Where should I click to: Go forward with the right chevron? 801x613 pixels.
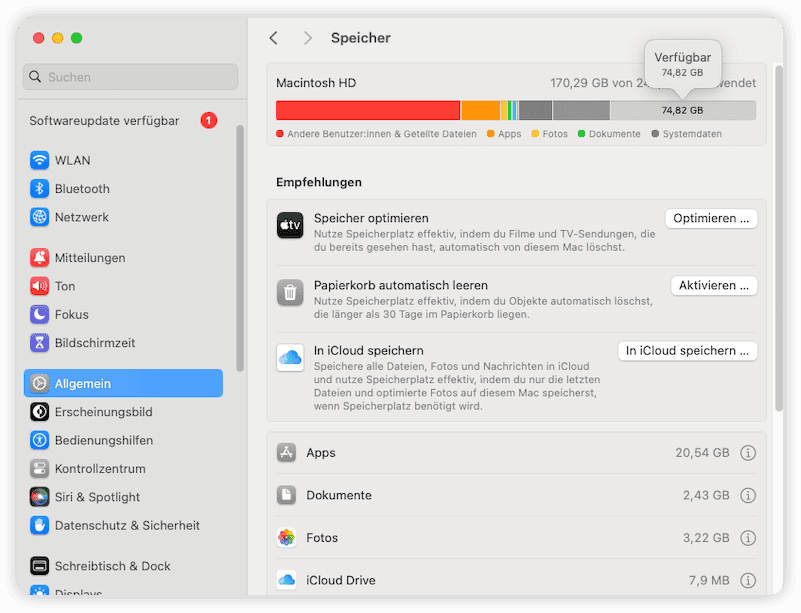(307, 38)
